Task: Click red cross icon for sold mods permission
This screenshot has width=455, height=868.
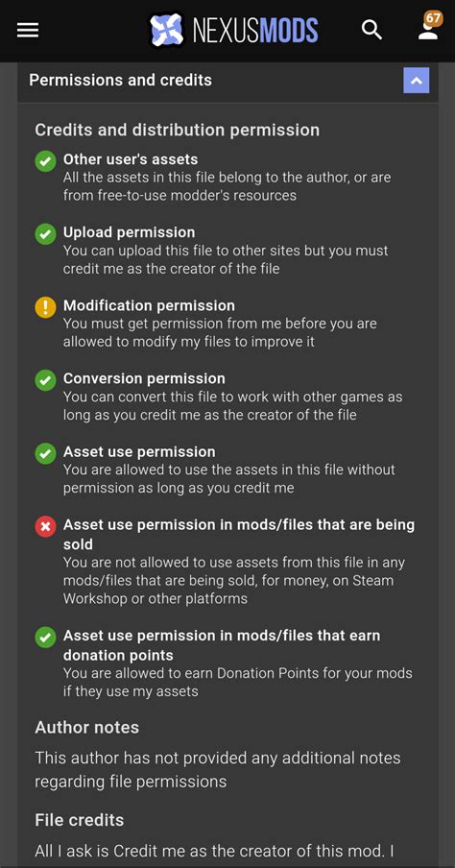Action: tap(45, 527)
